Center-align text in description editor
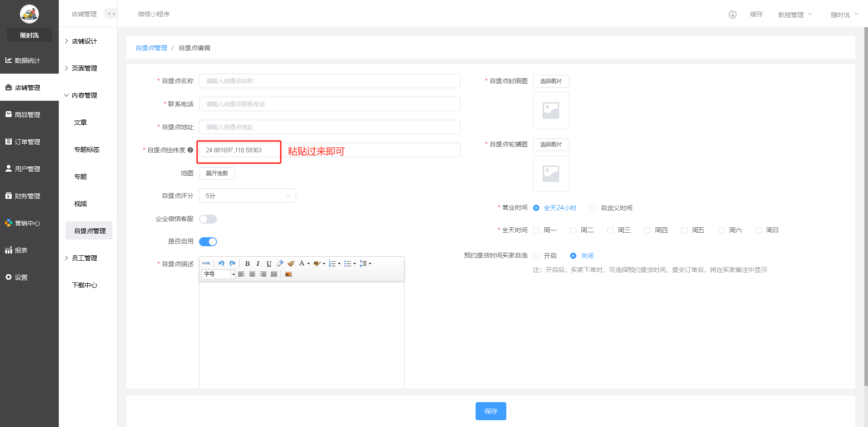The image size is (868, 427). (x=252, y=274)
